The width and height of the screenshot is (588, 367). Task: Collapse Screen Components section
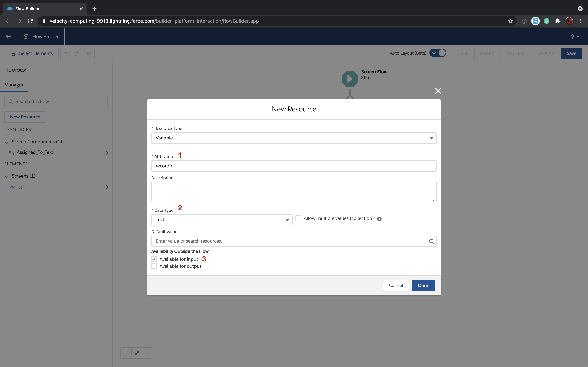pyautogui.click(x=7, y=142)
